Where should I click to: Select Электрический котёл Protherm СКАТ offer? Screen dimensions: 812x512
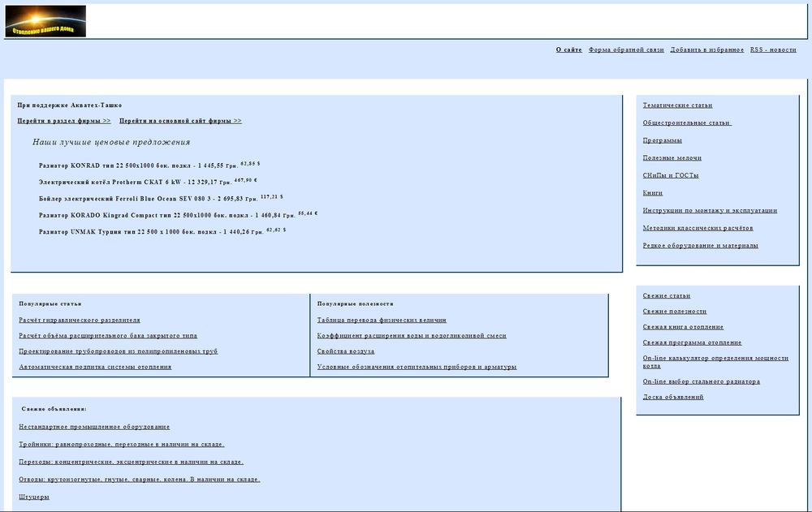(148, 182)
